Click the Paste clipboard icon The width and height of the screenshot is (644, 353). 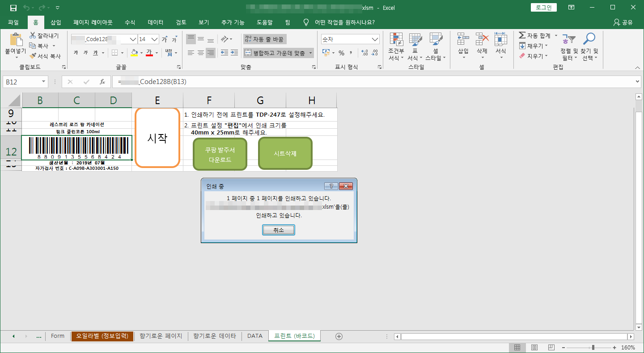point(16,40)
